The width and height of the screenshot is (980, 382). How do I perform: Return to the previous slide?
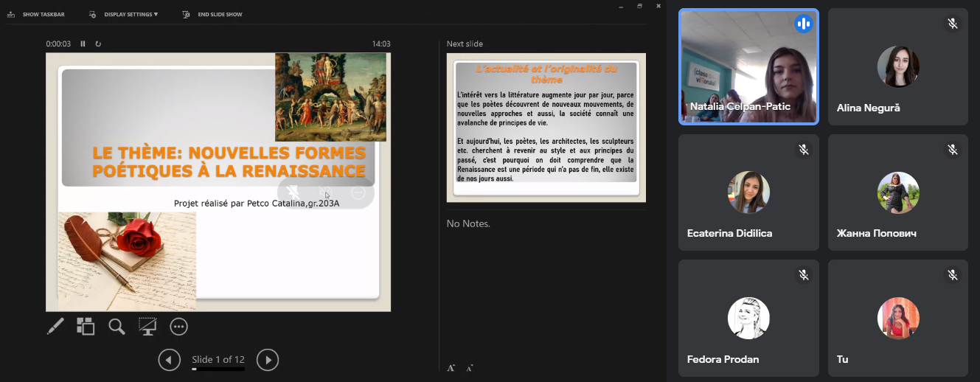pyautogui.click(x=170, y=360)
